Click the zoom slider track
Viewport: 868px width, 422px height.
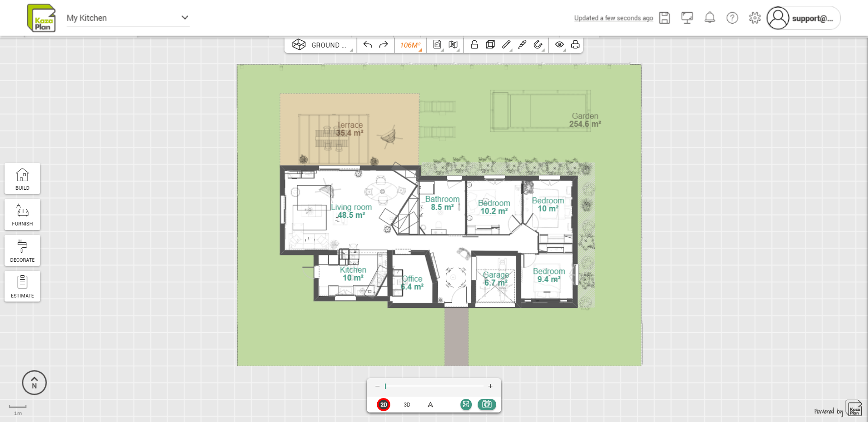(x=434, y=386)
